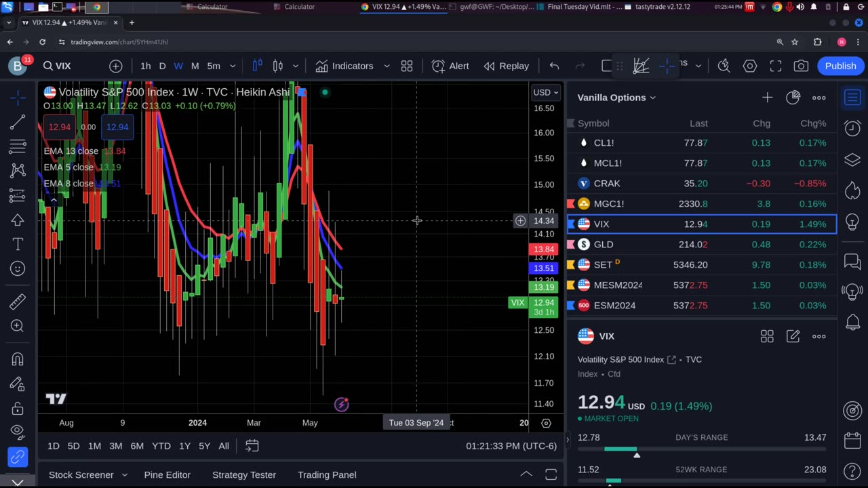Select the GLD row in watchlist
The image size is (868, 488).
click(702, 244)
